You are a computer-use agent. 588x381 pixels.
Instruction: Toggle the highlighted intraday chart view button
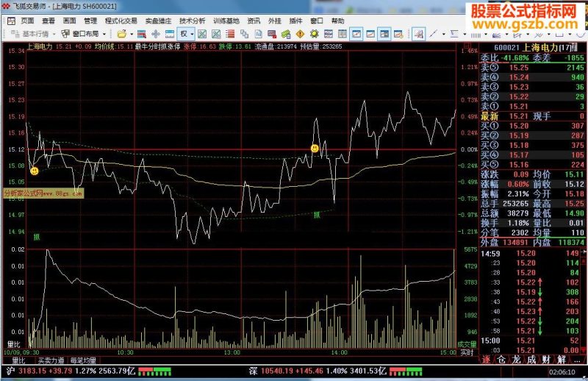(356, 34)
